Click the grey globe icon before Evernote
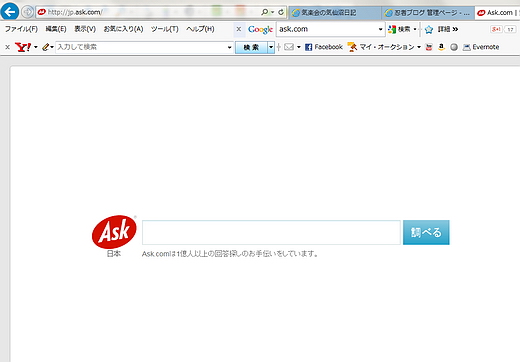520x362 pixels. pos(454,47)
